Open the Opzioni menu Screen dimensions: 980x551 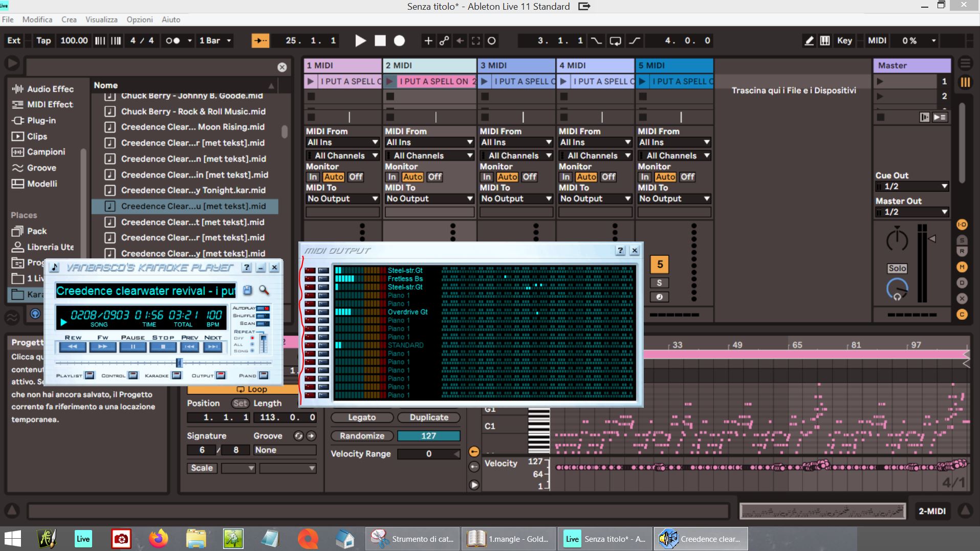140,19
